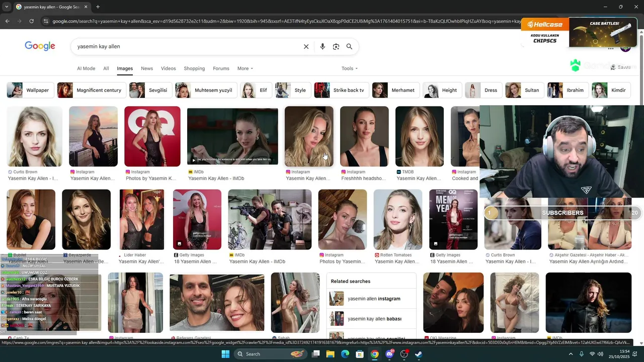Open the Windows Start menu

[225, 354]
